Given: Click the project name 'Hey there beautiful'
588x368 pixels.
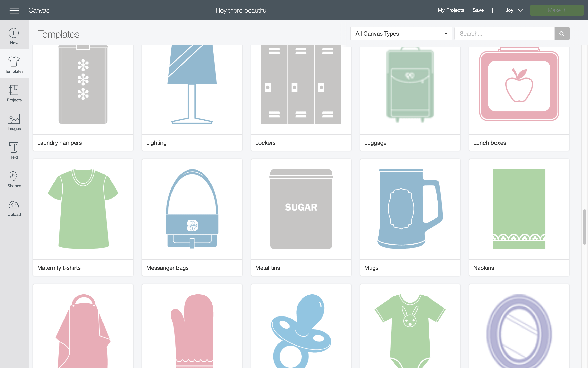Looking at the screenshot, I should pyautogui.click(x=241, y=10).
